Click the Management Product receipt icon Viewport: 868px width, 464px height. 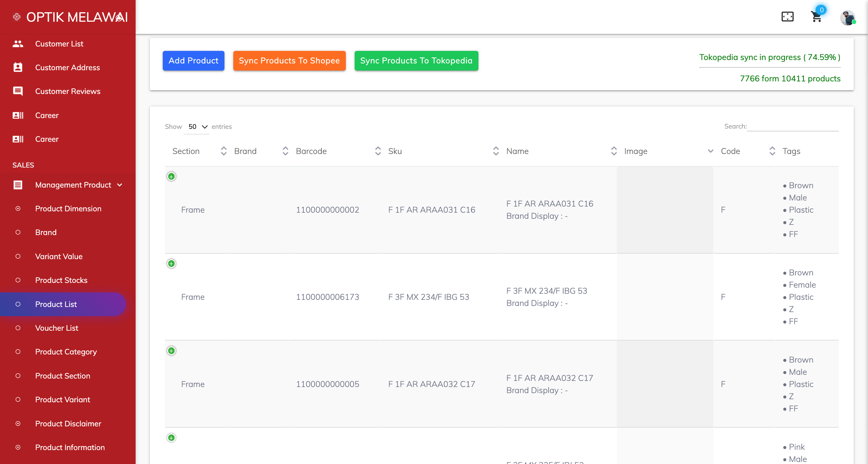pos(18,185)
